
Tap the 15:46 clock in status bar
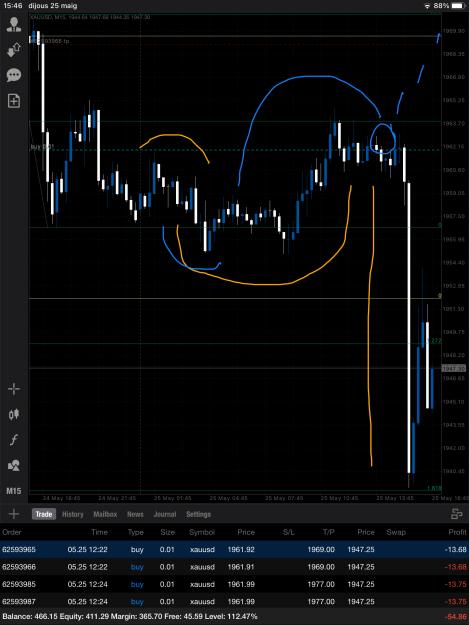pyautogui.click(x=13, y=6)
